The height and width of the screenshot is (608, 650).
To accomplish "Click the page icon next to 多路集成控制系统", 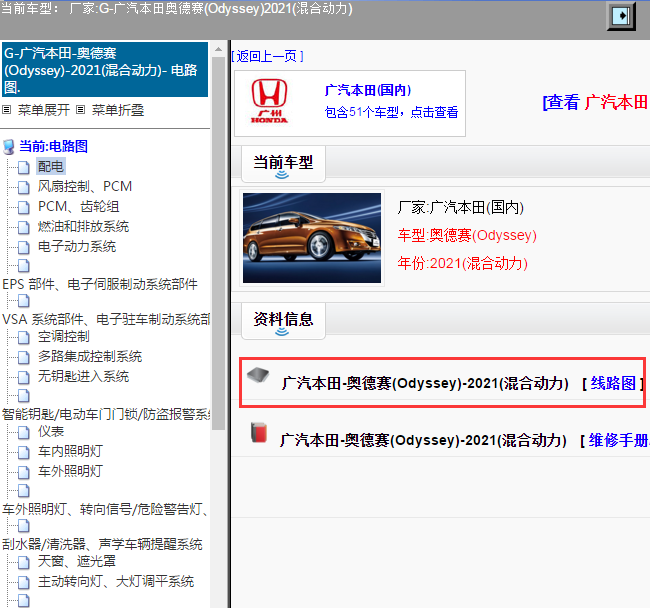I will [24, 357].
